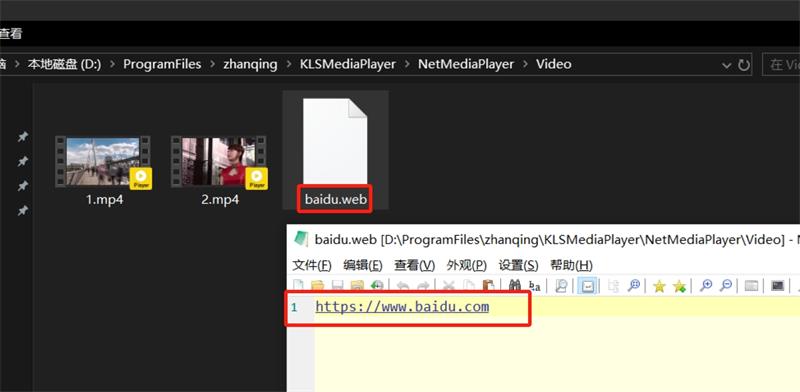
Task: Click the page-with-magnifier toolbar icon
Action: tap(561, 286)
